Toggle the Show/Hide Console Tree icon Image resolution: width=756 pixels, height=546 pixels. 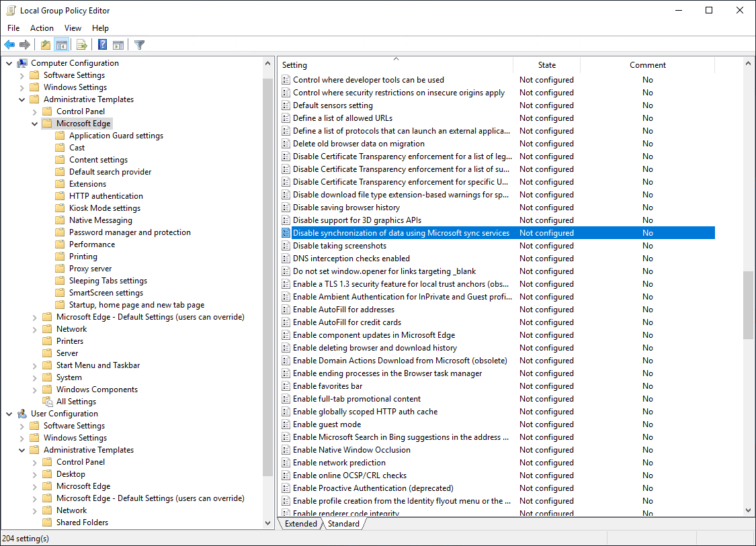(x=61, y=44)
